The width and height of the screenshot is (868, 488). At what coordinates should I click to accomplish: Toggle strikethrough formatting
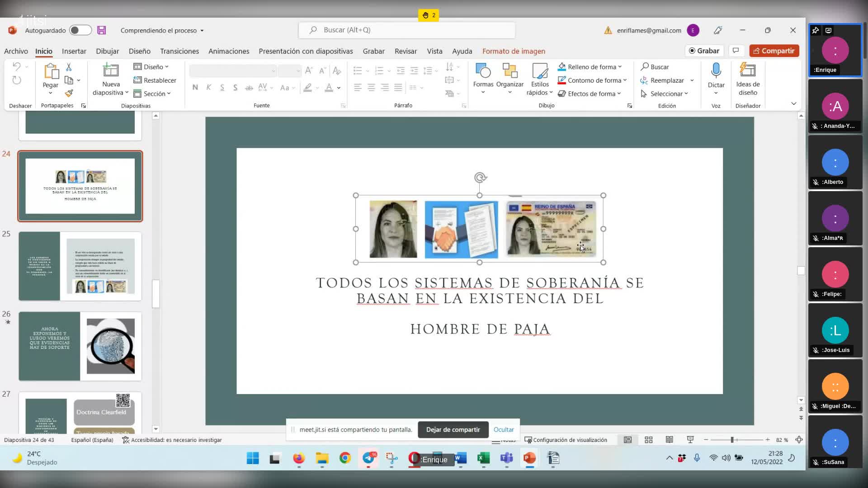249,88
